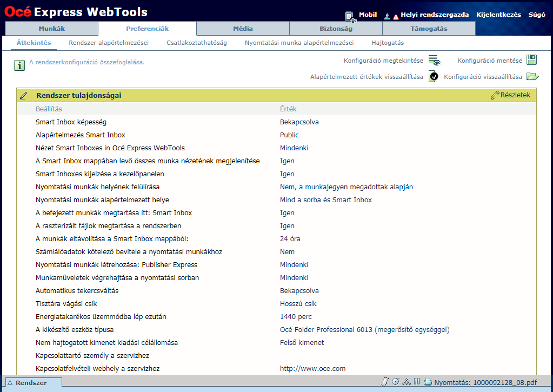The height and width of the screenshot is (392, 553).
Task: Click the pencil icon beside Rendszer tulajdonságai
Action: (x=24, y=95)
